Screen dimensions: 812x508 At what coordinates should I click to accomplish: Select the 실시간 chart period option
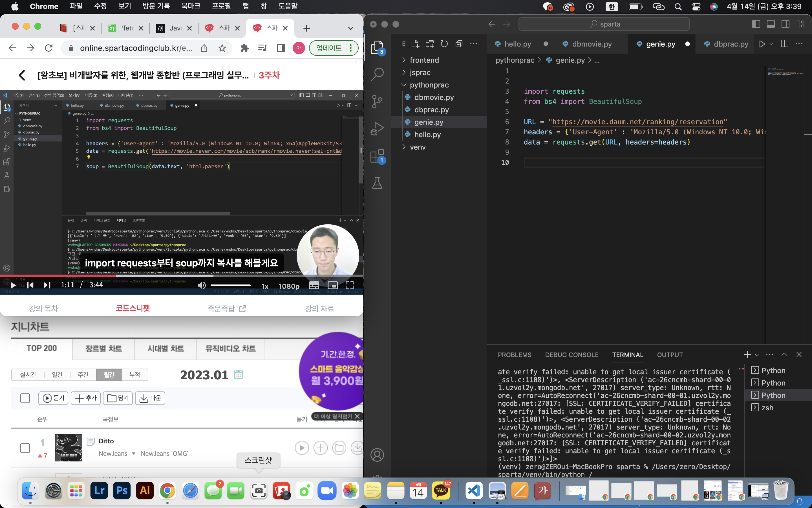(28, 375)
